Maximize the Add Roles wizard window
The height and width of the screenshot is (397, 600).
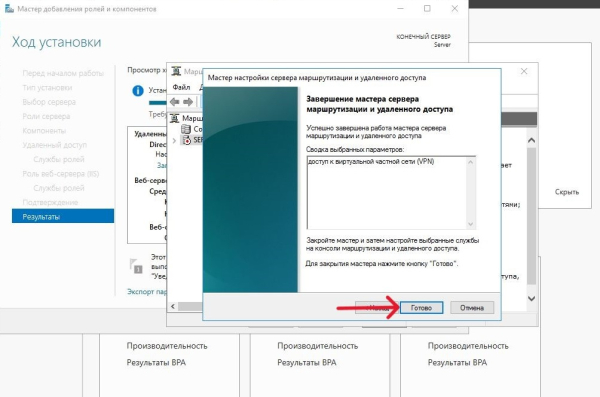(x=427, y=8)
